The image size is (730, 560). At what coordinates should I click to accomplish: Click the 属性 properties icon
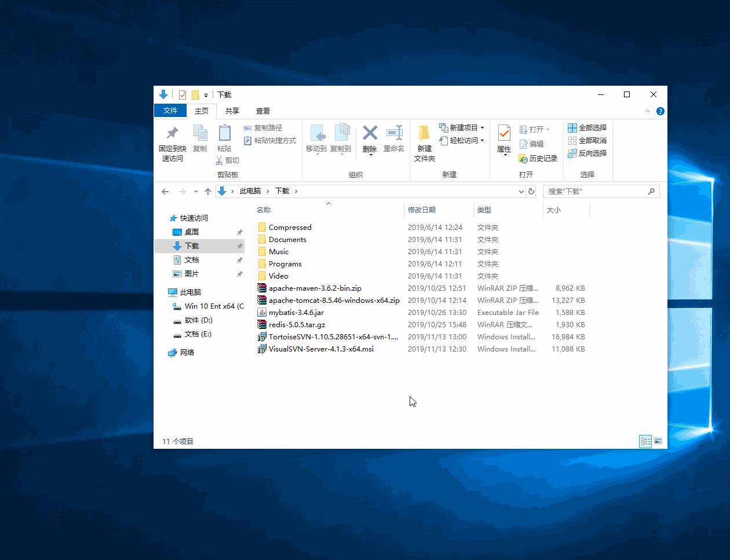[504, 133]
